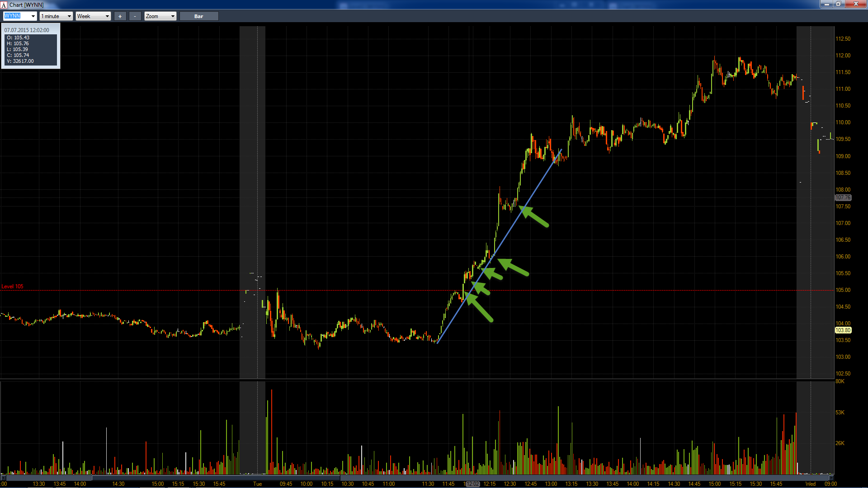Click the '80K' volume axis label
The width and height of the screenshot is (868, 488).
pyautogui.click(x=840, y=381)
